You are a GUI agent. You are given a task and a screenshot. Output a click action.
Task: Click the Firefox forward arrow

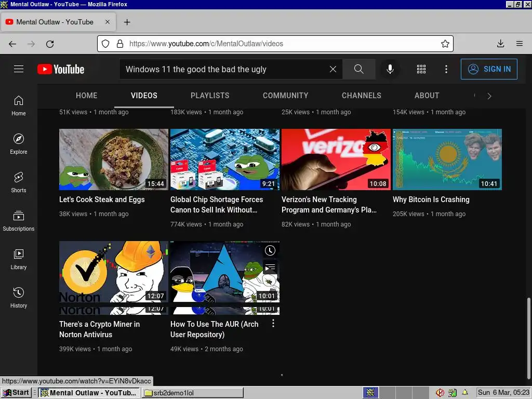pos(31,44)
